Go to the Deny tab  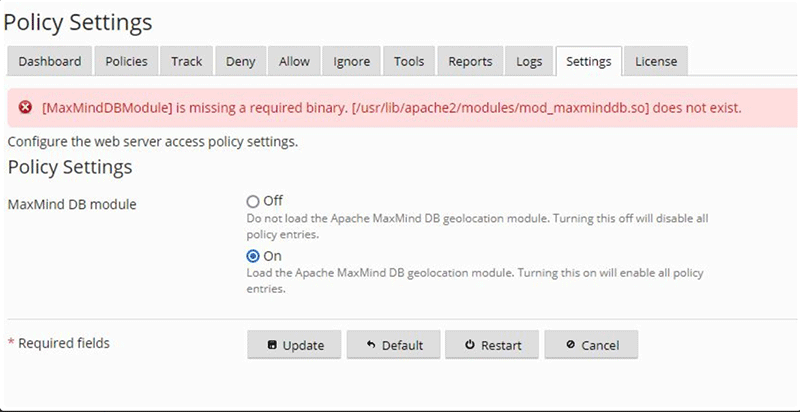(x=240, y=61)
